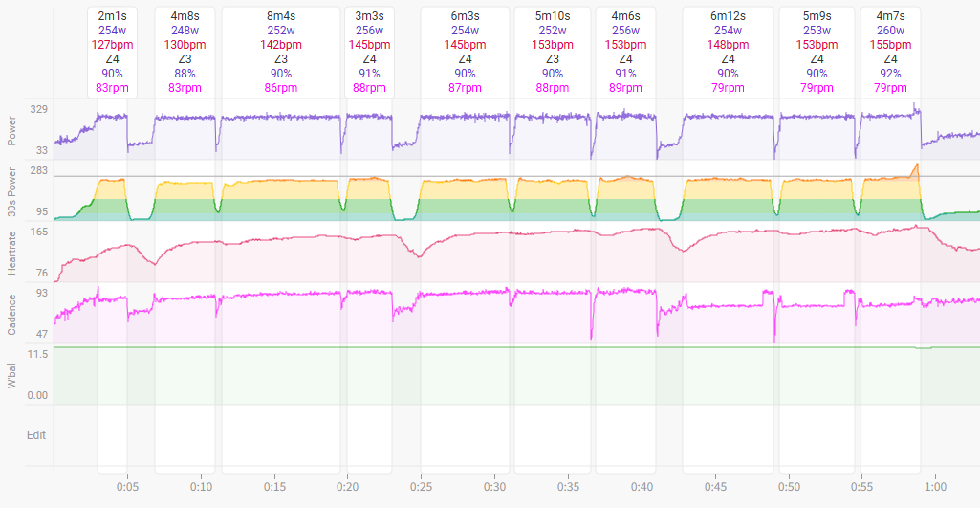
Task: Click the 130bpm heart rate value
Action: point(185,44)
